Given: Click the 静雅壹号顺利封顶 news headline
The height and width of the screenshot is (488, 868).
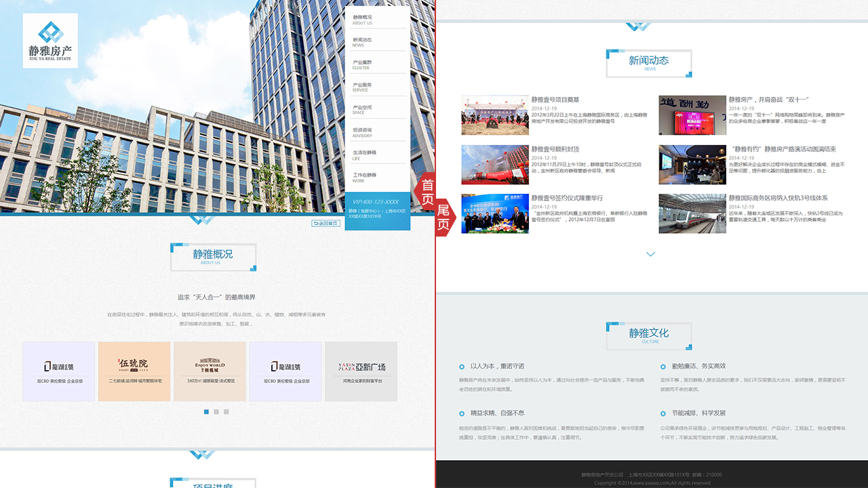Looking at the screenshot, I should [555, 149].
